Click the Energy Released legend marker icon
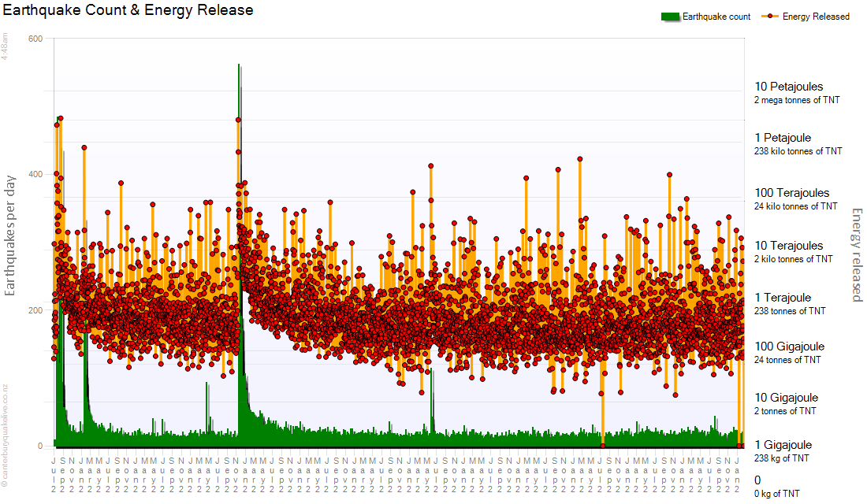 coord(770,17)
